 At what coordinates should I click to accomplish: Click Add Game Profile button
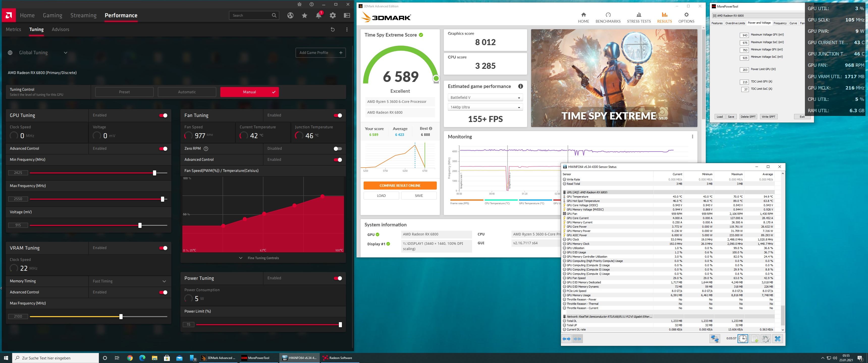pyautogui.click(x=320, y=52)
